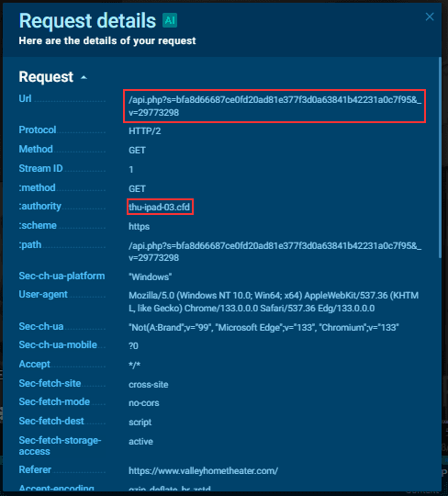Select the Url value /api.php?s=bfa8d...
Screen dimensions: 448x496
click(x=274, y=107)
